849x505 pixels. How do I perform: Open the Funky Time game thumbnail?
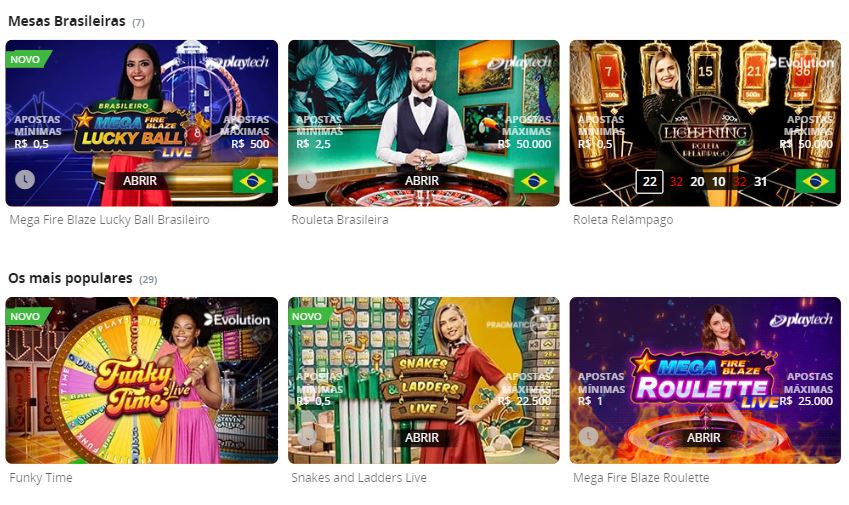pos(142,380)
